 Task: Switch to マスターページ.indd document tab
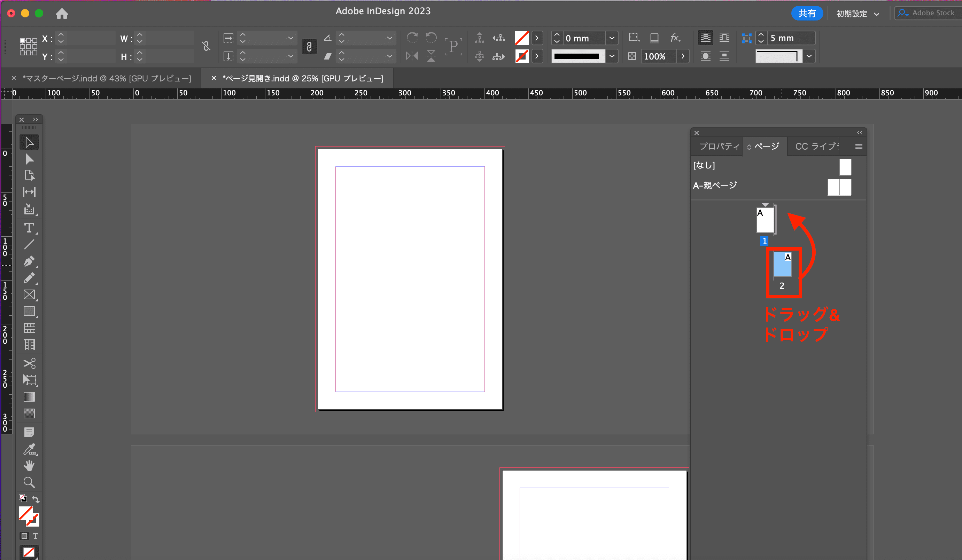pyautogui.click(x=107, y=78)
